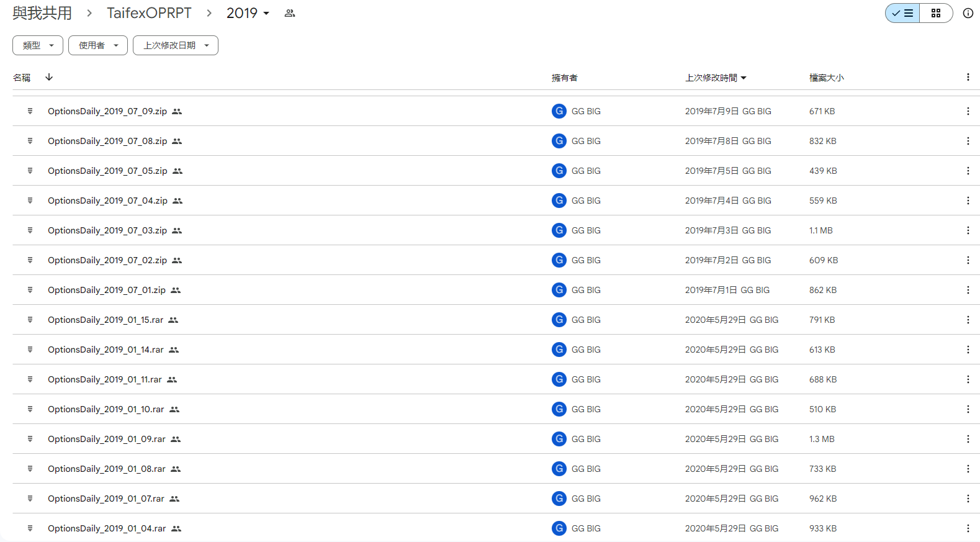
Task: Open more actions for OptionsDaily_2019_07_05.zip
Action: (x=968, y=171)
